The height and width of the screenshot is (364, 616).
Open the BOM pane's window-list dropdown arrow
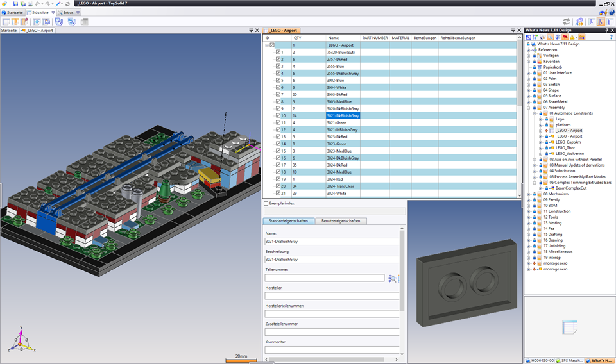pos(513,30)
